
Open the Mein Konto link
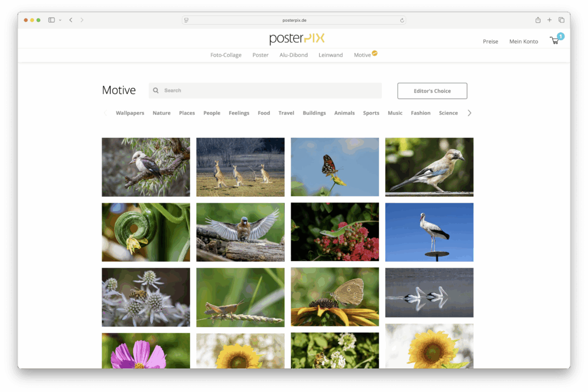click(x=523, y=41)
